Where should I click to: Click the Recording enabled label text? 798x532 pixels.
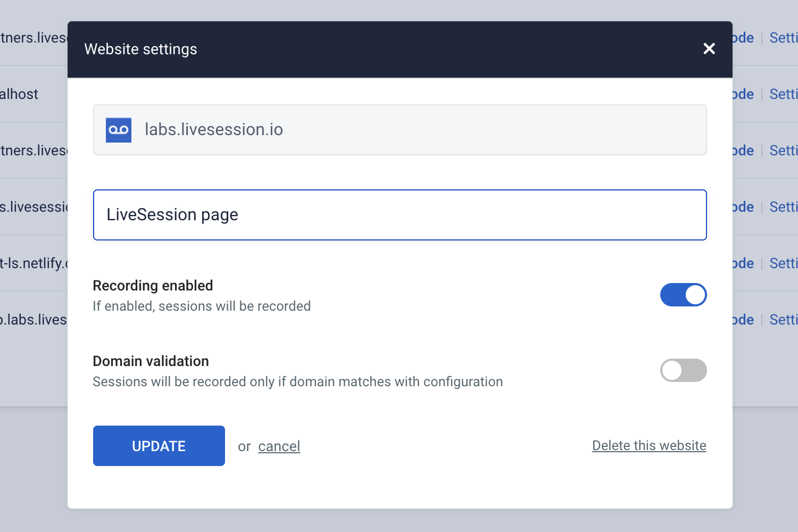[153, 286]
